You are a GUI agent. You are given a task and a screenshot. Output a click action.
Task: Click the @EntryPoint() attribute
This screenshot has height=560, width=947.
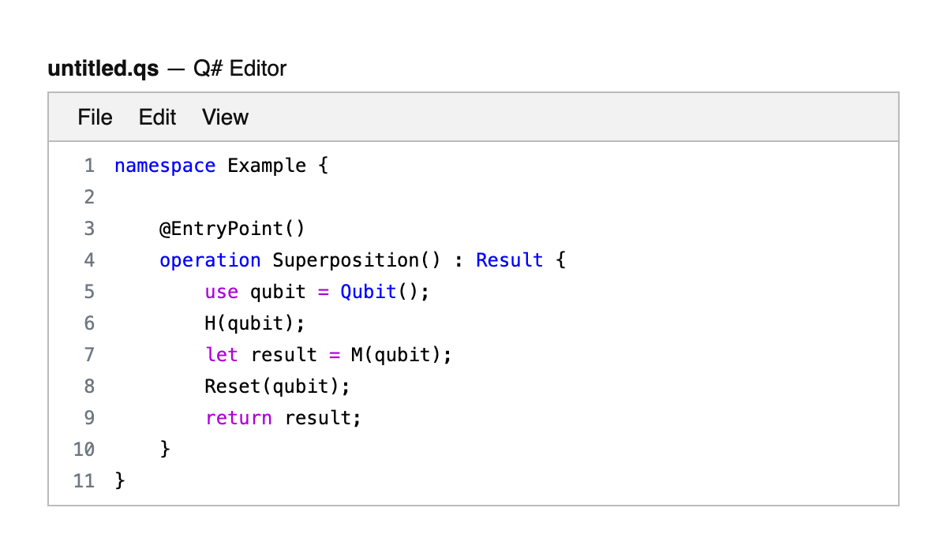[x=231, y=229]
